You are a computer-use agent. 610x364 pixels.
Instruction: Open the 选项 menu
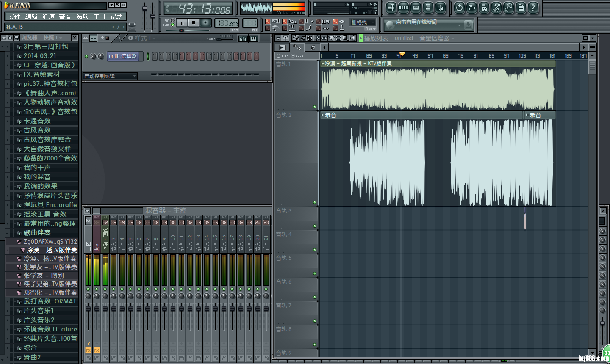pos(82,17)
